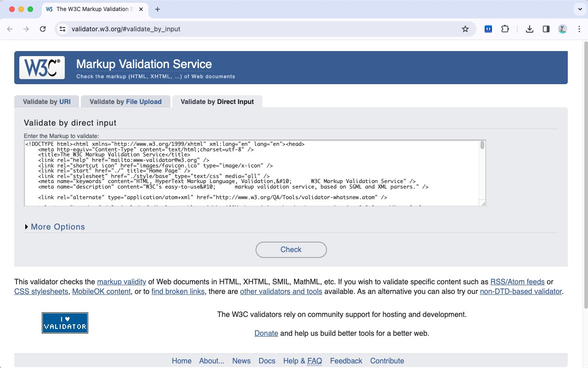Open News in footer menu
This screenshot has height=368, width=588.
coord(242,361)
